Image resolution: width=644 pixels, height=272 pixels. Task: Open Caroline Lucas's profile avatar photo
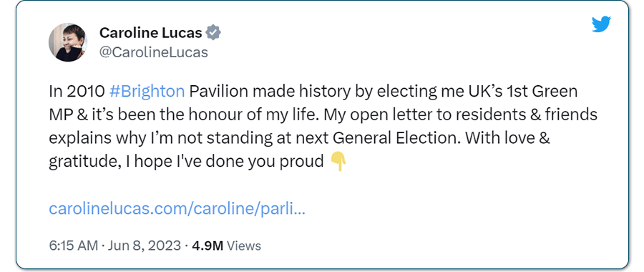68,42
